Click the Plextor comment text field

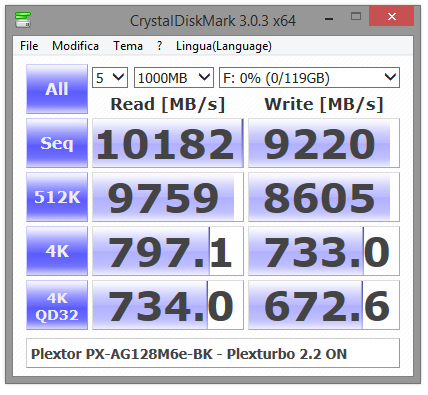[x=213, y=353]
